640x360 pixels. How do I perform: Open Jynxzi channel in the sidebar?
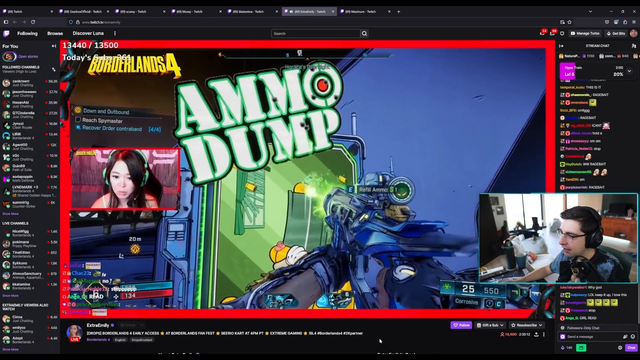pyautogui.click(x=30, y=126)
